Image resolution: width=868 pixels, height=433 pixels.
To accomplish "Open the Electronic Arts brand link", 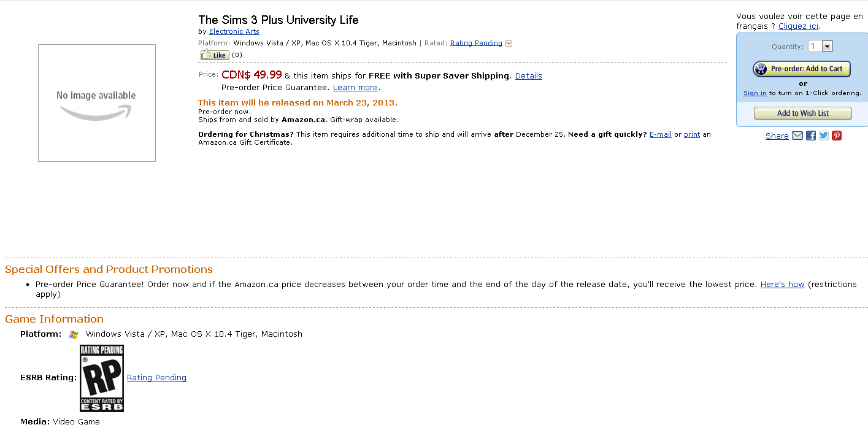I will tap(234, 31).
